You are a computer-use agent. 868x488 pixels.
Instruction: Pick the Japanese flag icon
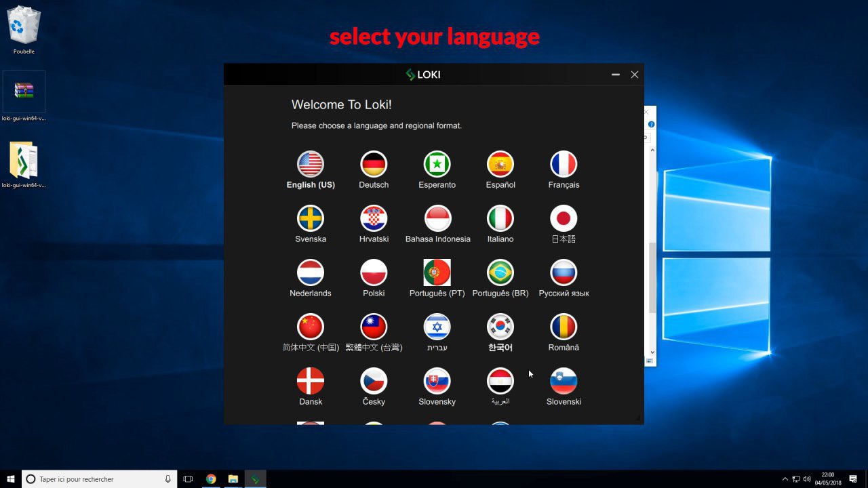pos(564,218)
